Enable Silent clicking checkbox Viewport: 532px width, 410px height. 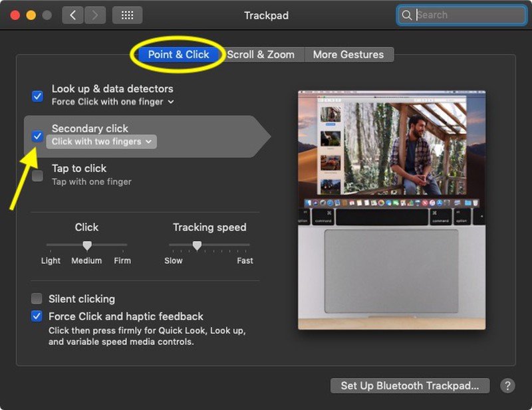pos(37,299)
